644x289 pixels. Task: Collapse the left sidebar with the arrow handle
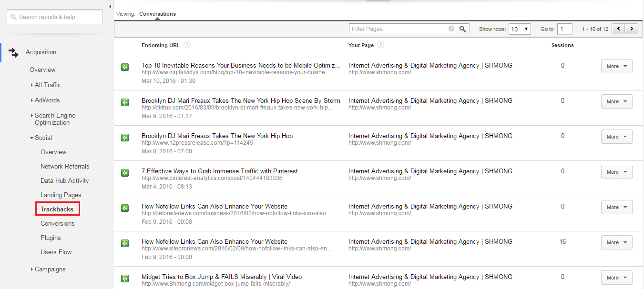(x=111, y=7)
